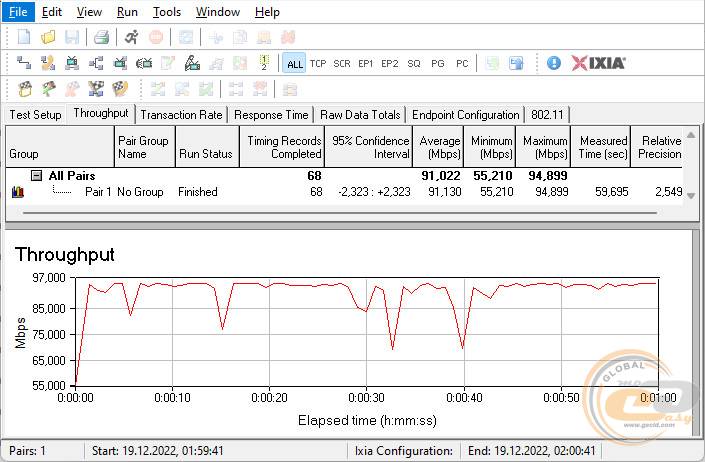Open the Window menu
The height and width of the screenshot is (462, 705).
click(218, 12)
